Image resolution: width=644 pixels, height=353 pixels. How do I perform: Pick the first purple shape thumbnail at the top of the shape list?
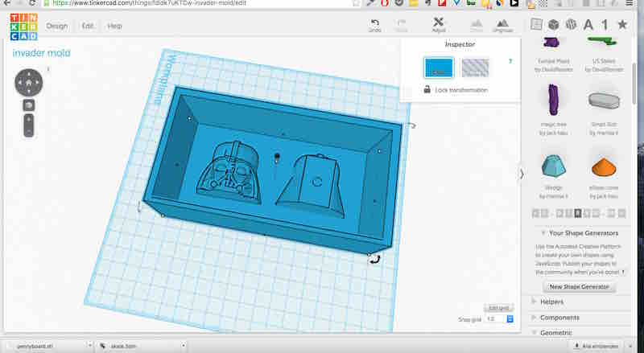point(553,43)
